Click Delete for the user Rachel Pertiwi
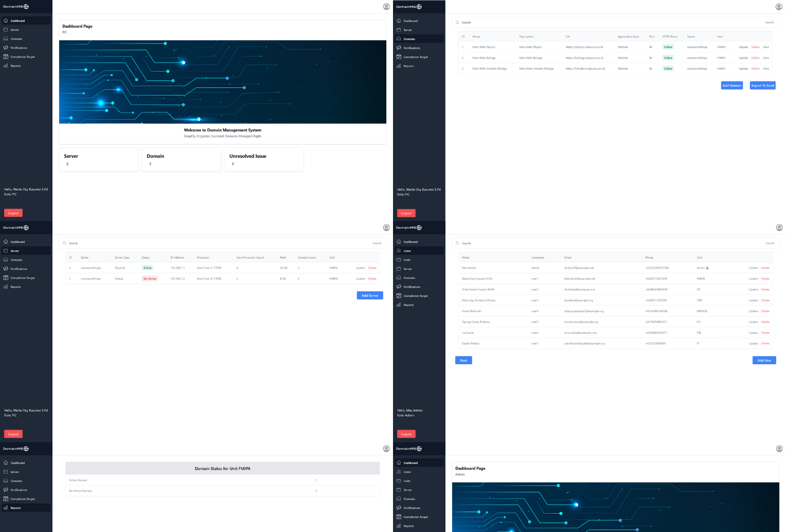786x532 pixels. (x=765, y=343)
